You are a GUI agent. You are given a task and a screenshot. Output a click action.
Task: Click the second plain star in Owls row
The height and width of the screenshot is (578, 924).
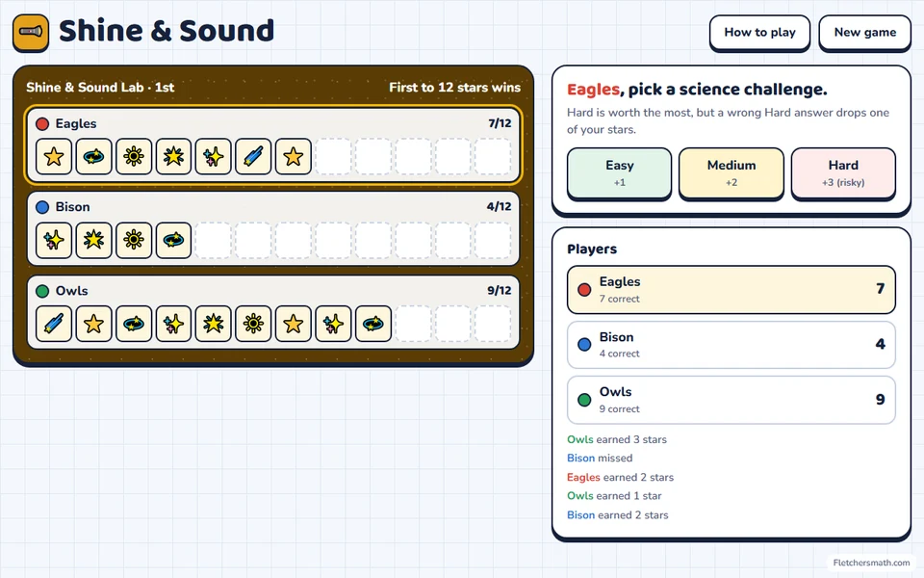point(293,324)
